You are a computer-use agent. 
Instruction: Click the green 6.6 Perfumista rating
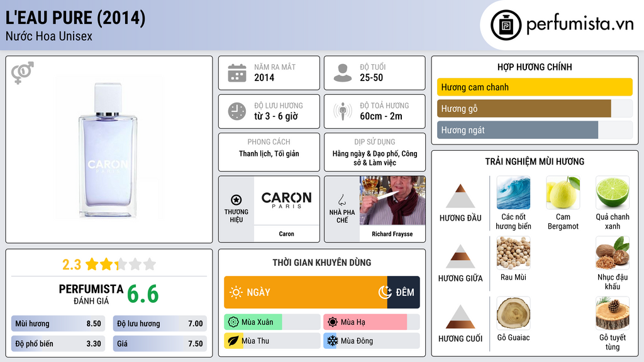coord(143,294)
